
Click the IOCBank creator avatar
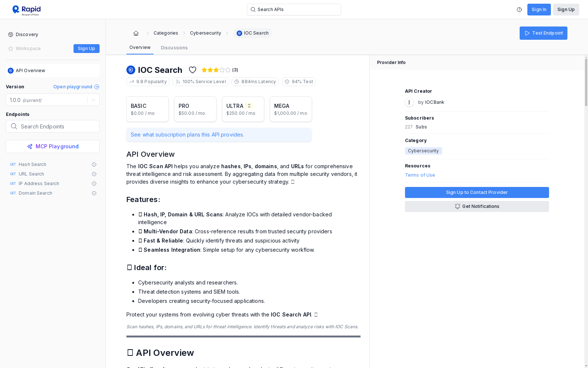pyautogui.click(x=409, y=102)
